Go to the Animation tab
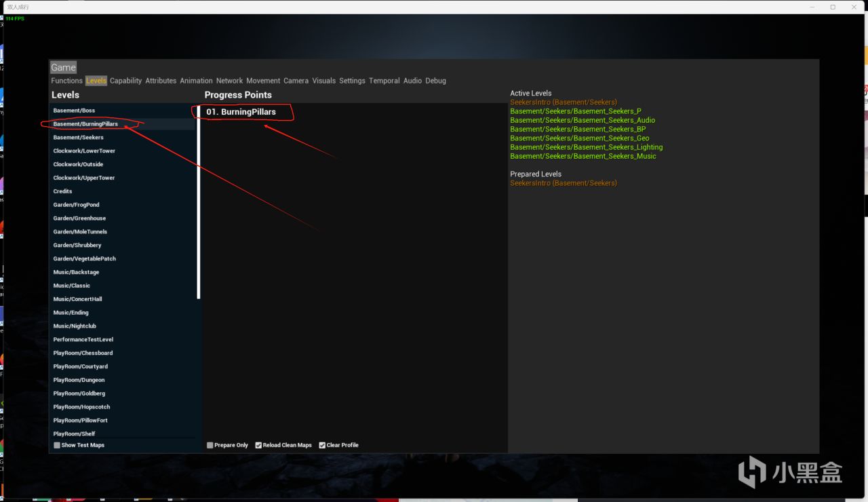Screen dimensions: 868x502 pos(196,81)
